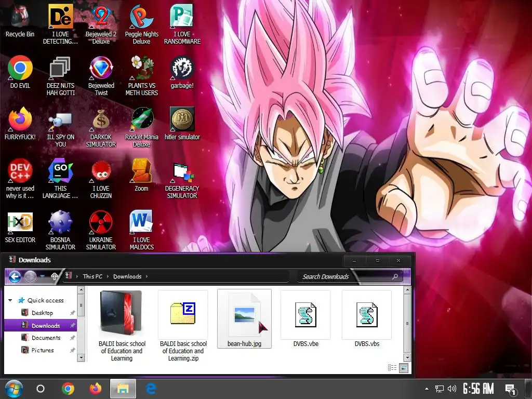Open Microsoft Edge from the taskbar
This screenshot has height=399, width=532.
[x=151, y=389]
